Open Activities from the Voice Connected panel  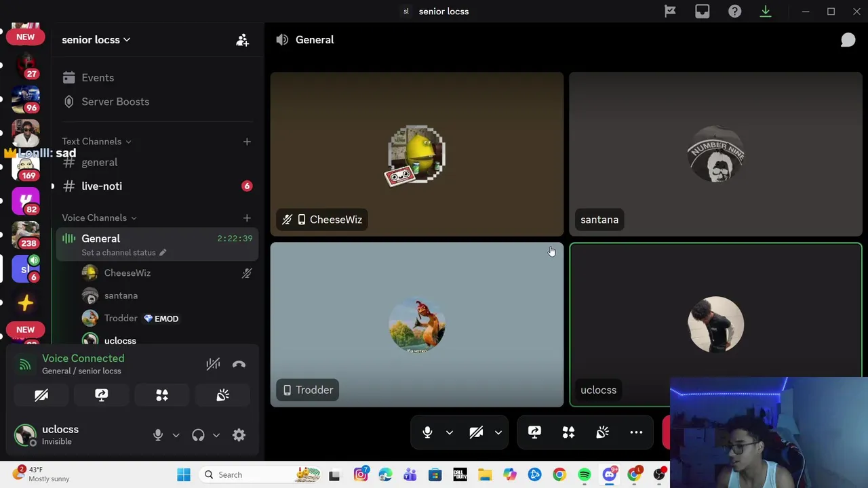pyautogui.click(x=162, y=395)
